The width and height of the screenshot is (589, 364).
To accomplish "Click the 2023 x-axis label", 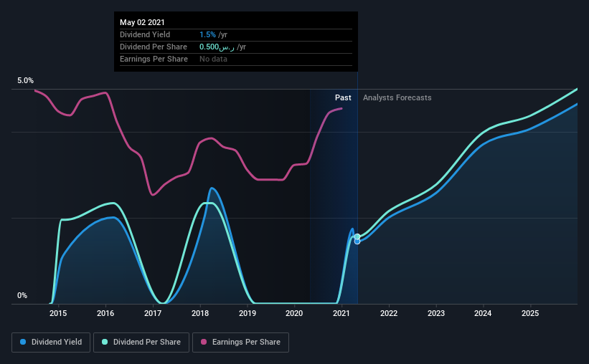I will pyautogui.click(x=436, y=313).
